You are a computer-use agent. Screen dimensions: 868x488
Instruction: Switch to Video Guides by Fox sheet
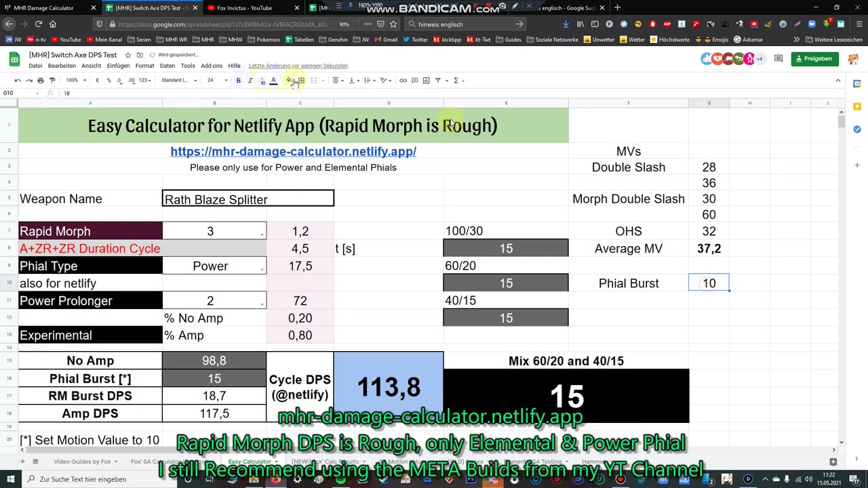click(x=82, y=462)
